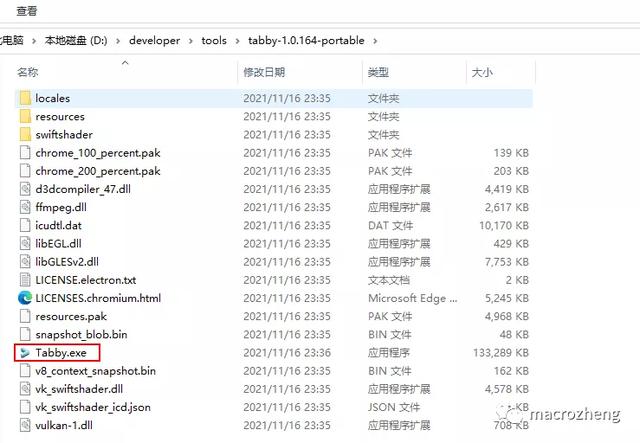Select the locales folder icon
The width and height of the screenshot is (640, 443).
coord(25,98)
